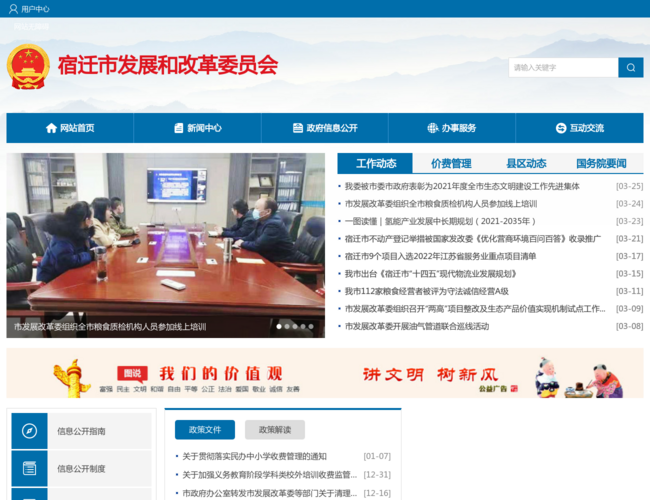Viewport: 650px width, 500px height.
Task: Open 两高项目整改 meeting news link
Action: click(475, 309)
